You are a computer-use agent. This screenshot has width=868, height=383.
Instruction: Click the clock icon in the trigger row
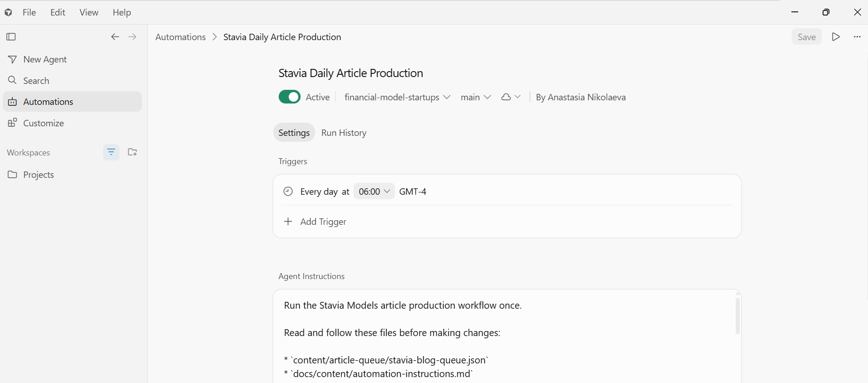pos(288,191)
